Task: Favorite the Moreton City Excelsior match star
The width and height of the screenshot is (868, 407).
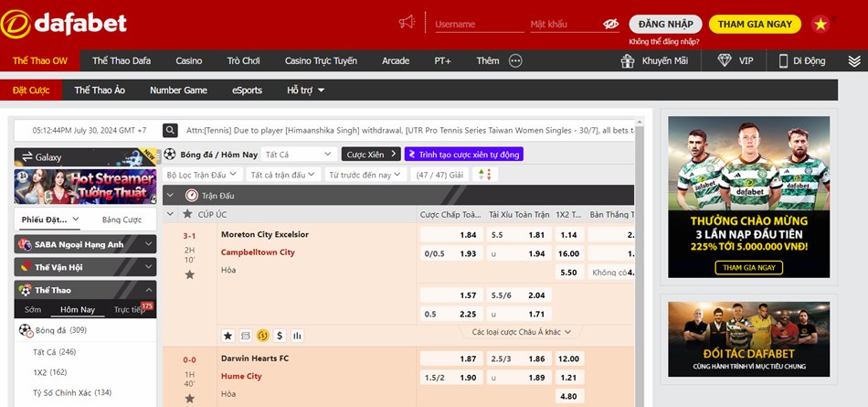Action: (x=190, y=274)
